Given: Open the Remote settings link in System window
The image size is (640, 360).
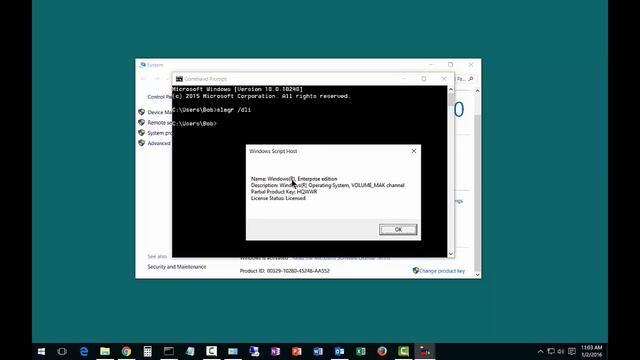Looking at the screenshot, I should click(160, 122).
